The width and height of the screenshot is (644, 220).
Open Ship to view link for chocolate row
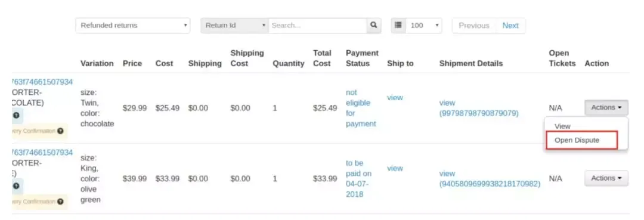395,98
